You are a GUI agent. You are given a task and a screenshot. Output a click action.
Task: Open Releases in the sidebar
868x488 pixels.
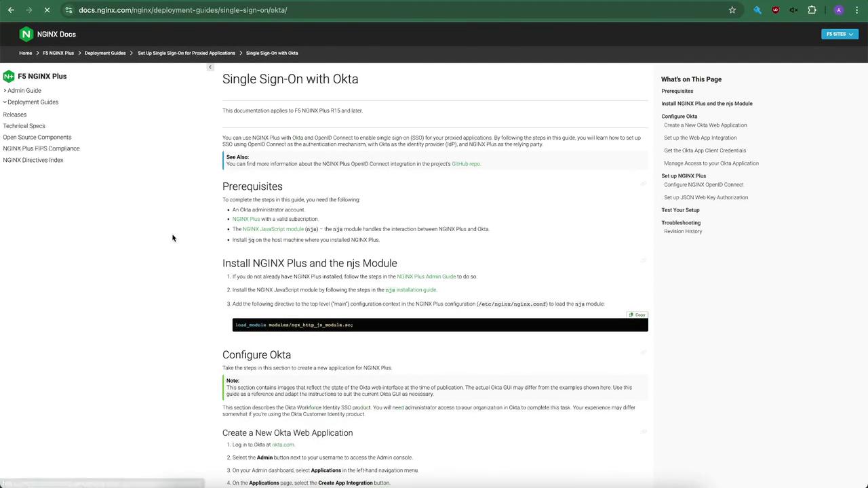pos(15,115)
